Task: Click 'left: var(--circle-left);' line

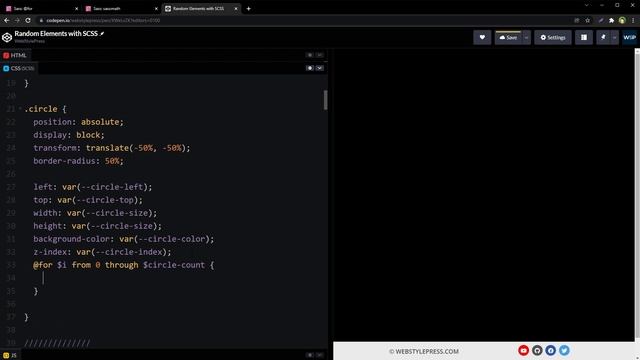Action: [93, 187]
